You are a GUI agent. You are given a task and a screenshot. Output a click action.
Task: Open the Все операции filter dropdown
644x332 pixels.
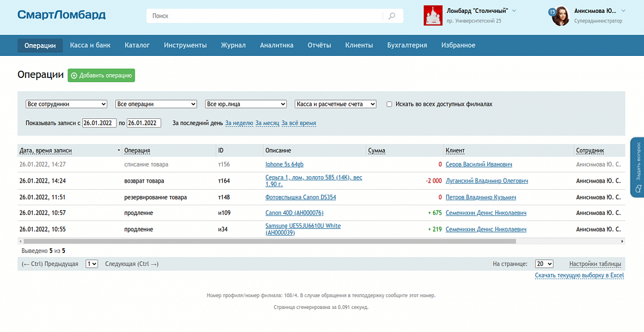point(156,104)
